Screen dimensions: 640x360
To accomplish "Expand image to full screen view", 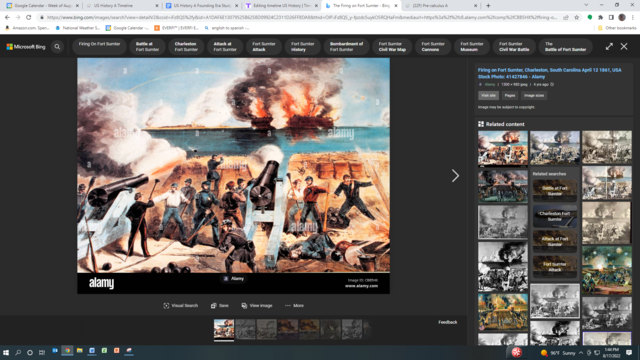I will pos(609,47).
